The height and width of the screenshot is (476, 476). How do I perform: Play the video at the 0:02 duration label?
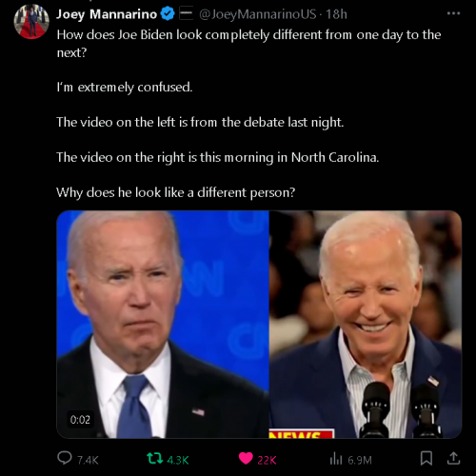click(x=80, y=420)
